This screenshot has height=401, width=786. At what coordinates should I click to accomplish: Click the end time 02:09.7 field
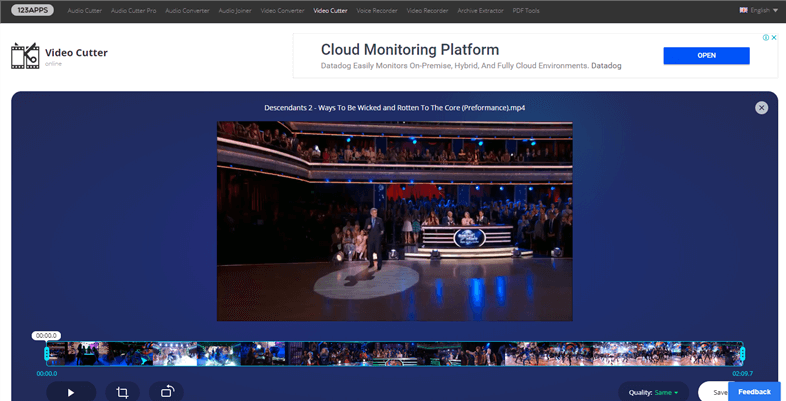coord(742,373)
